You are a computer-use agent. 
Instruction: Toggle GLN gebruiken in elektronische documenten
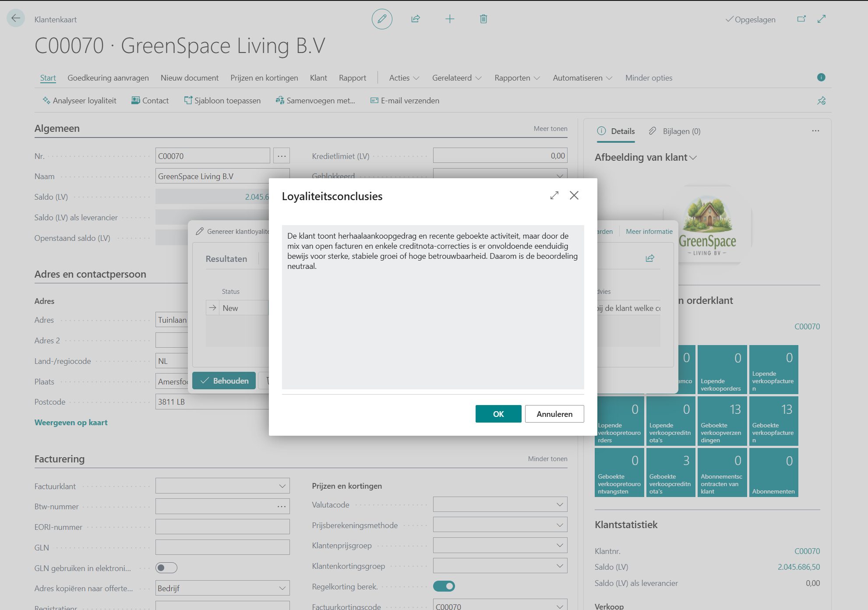[x=166, y=568]
